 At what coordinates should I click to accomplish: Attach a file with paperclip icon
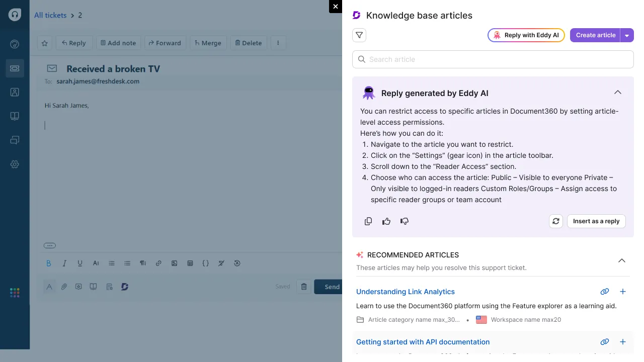(x=64, y=287)
